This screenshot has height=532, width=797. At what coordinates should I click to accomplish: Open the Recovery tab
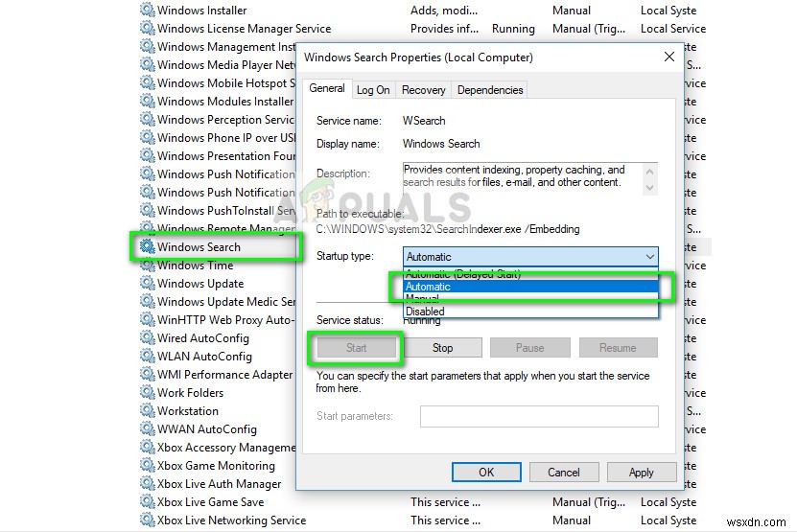coord(423,90)
